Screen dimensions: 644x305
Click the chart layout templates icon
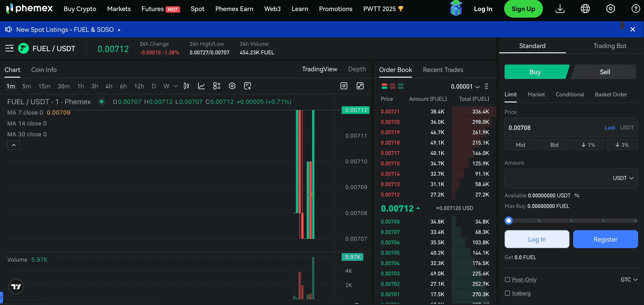217,86
